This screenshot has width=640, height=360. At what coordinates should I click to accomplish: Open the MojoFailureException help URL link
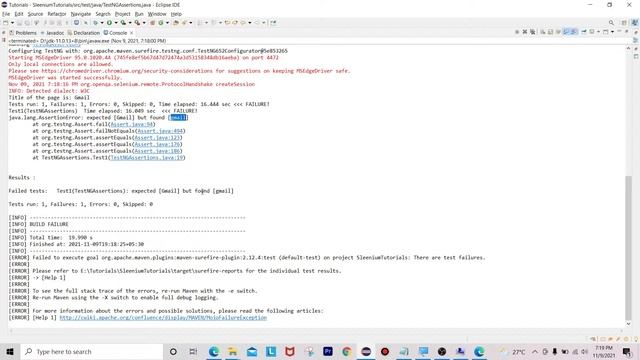point(163,318)
